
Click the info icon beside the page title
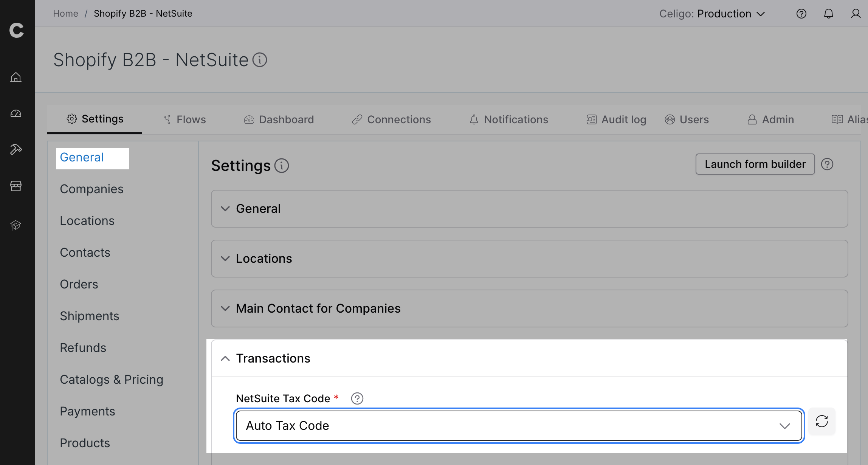click(260, 60)
